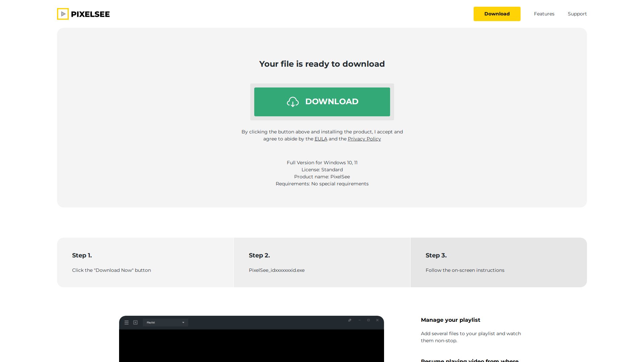Click the PIXELSEE brand name in the header
This screenshot has width=644, height=362.
click(90, 14)
